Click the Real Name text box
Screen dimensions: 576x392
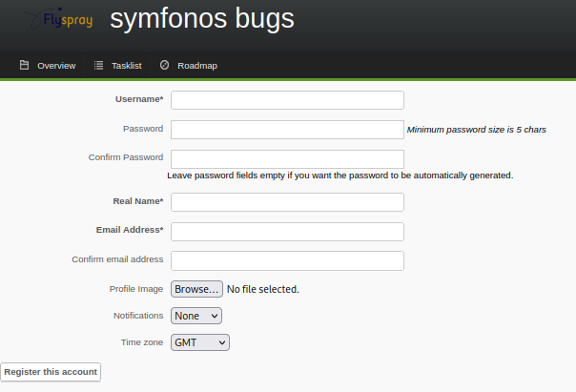point(287,202)
